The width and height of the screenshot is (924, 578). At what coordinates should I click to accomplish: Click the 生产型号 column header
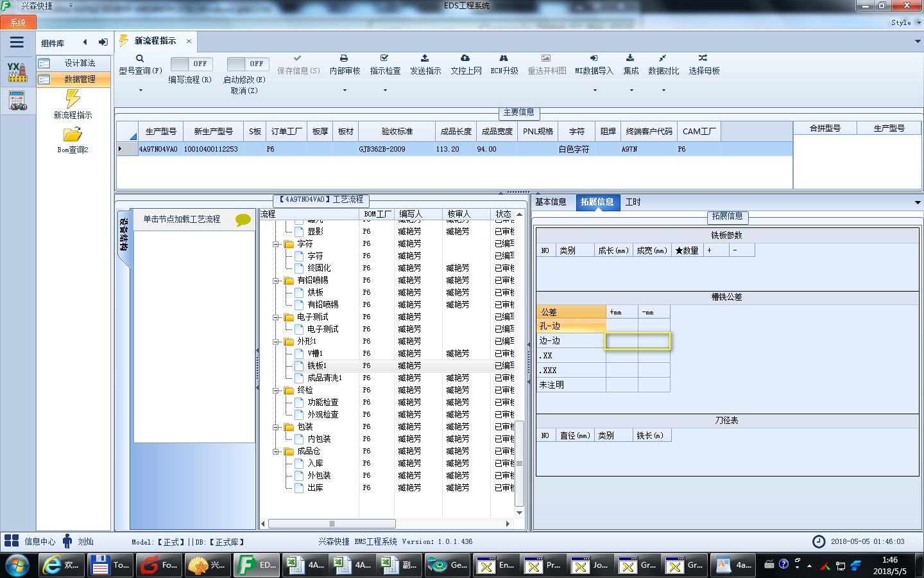pos(160,131)
